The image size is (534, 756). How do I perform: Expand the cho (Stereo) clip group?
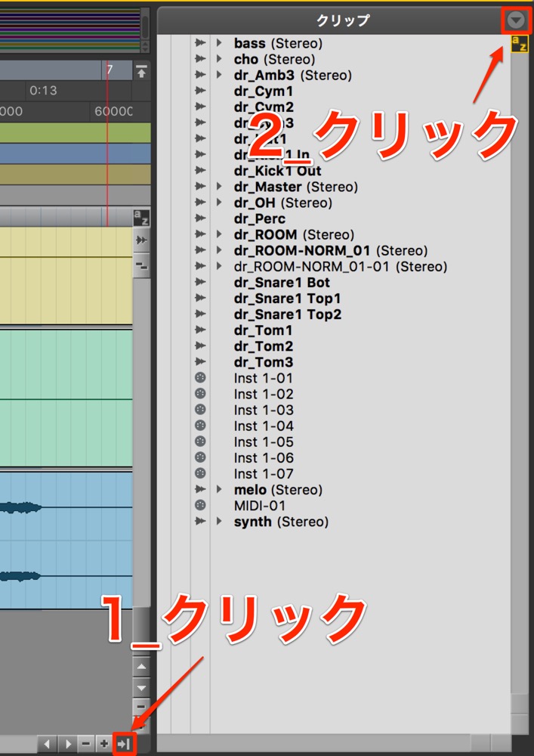pos(219,59)
